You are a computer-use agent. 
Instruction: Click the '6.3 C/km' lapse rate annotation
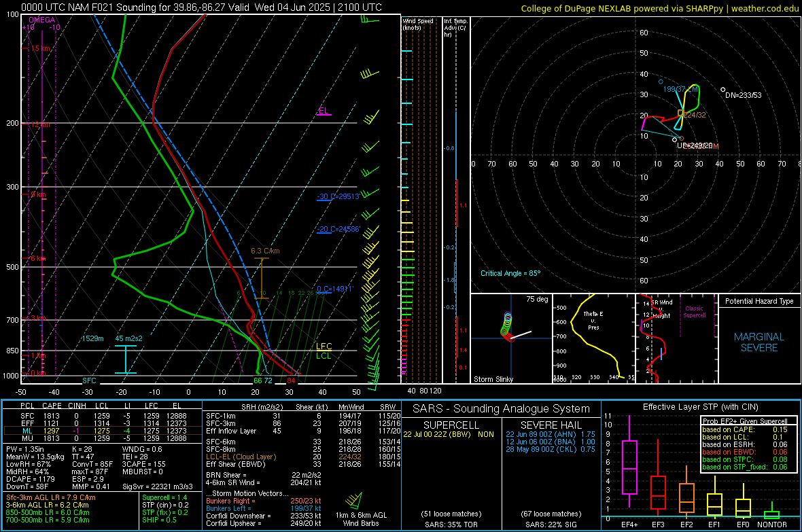[265, 251]
